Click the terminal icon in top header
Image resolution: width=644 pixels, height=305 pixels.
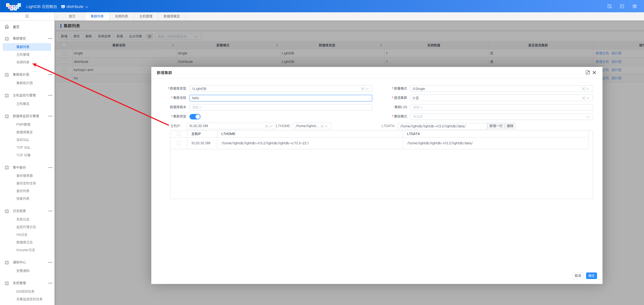pos(622,6)
